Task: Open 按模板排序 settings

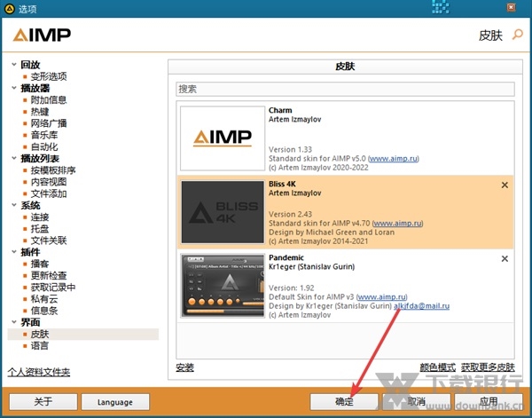Action: [53, 170]
